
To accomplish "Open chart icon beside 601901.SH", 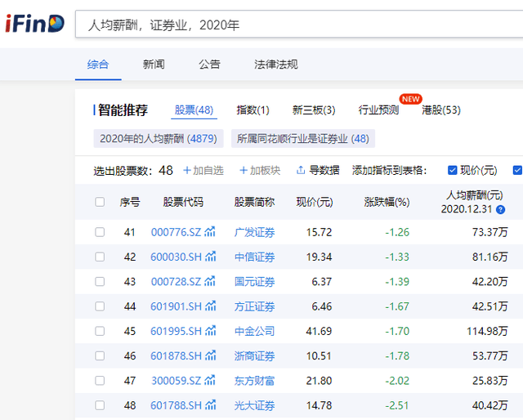I will pos(211,306).
